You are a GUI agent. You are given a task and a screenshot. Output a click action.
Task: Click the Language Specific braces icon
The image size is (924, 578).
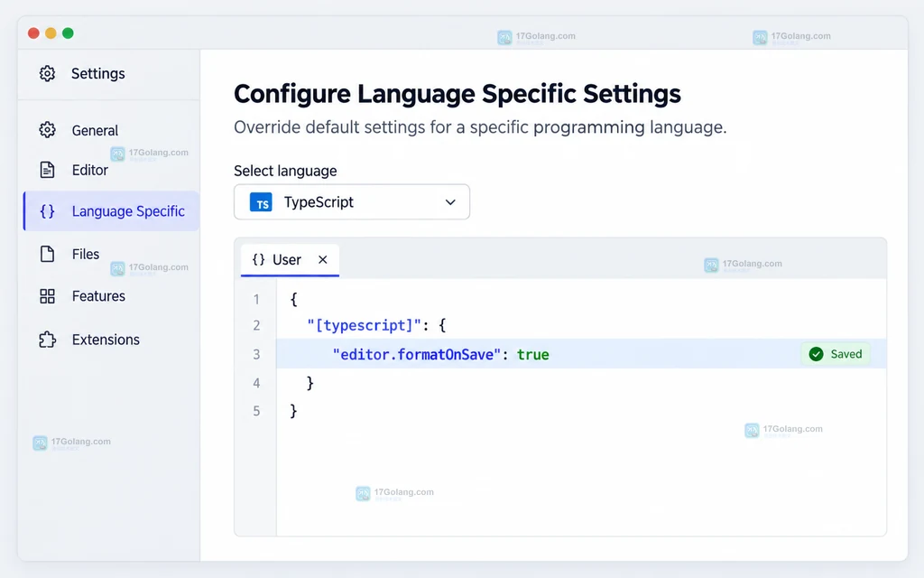[47, 211]
